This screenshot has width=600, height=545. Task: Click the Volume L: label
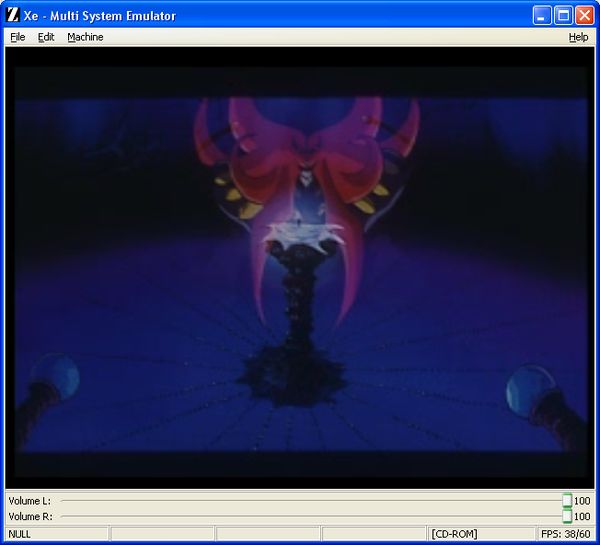pyautogui.click(x=29, y=501)
